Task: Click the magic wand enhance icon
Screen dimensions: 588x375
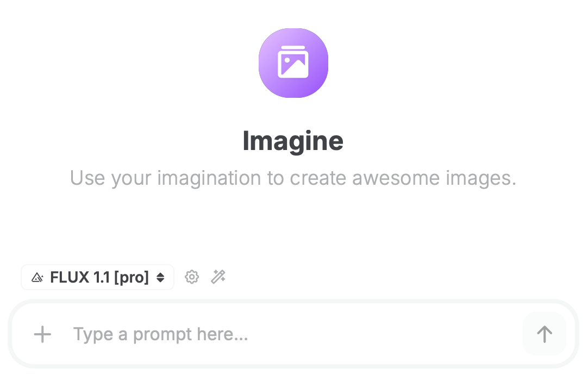Action: click(218, 277)
